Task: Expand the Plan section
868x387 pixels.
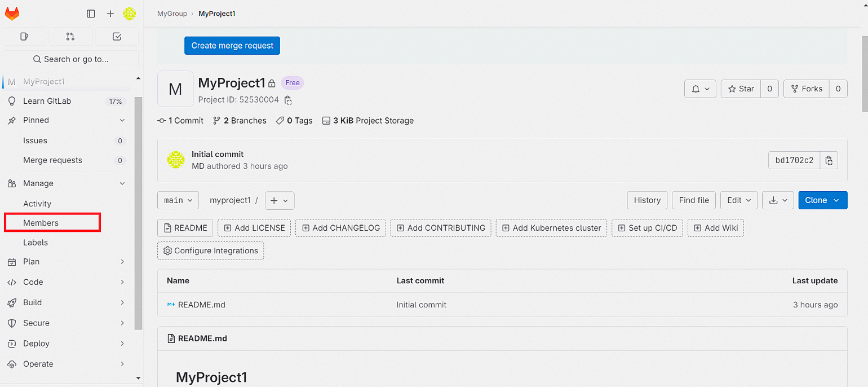Action: (x=67, y=262)
